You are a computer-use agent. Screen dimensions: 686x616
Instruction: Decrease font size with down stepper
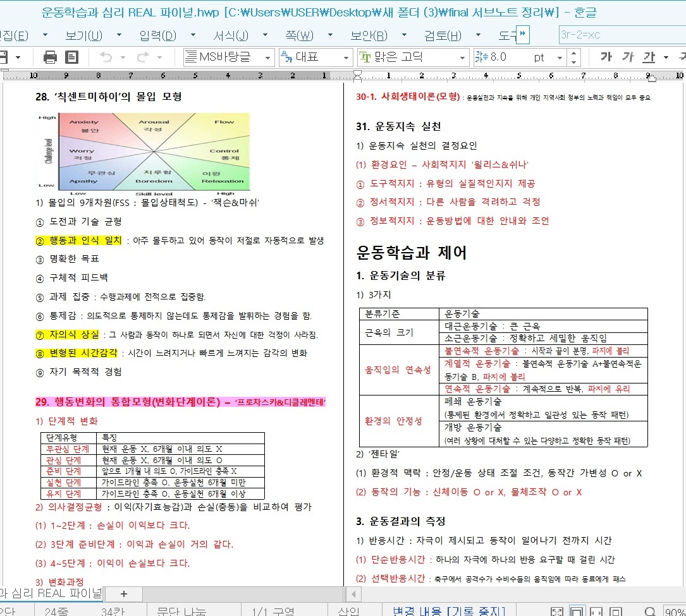click(x=573, y=62)
